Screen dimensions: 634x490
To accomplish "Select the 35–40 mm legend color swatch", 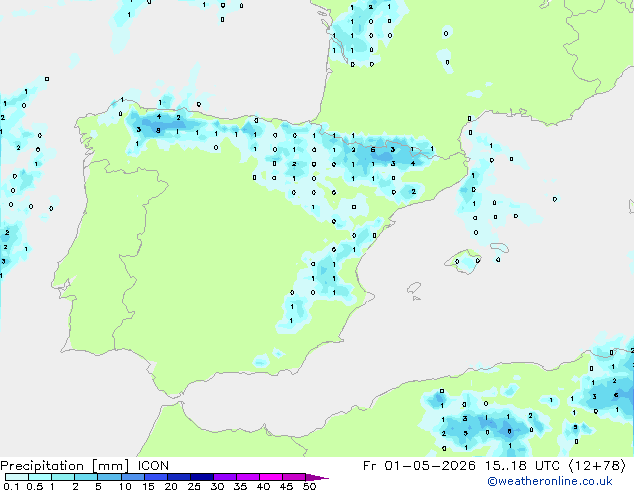I will (x=247, y=477).
